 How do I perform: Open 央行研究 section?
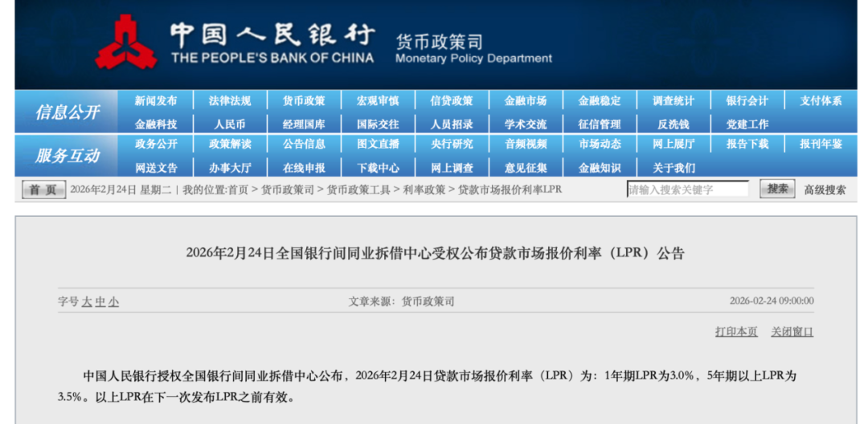[452, 145]
